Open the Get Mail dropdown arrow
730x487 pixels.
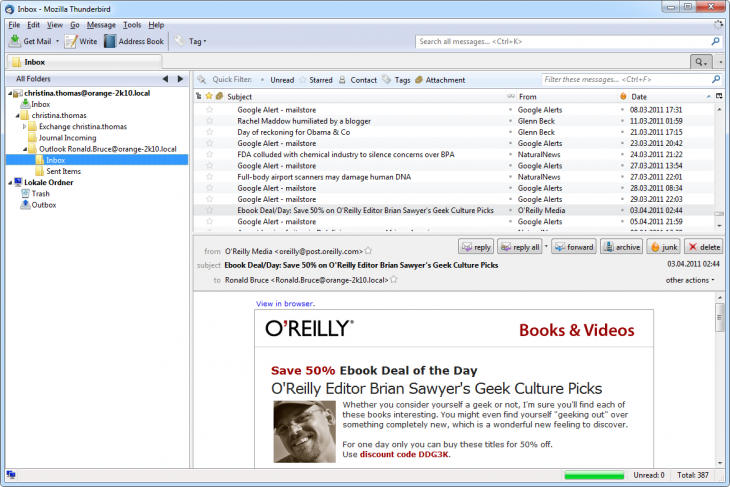click(x=58, y=41)
